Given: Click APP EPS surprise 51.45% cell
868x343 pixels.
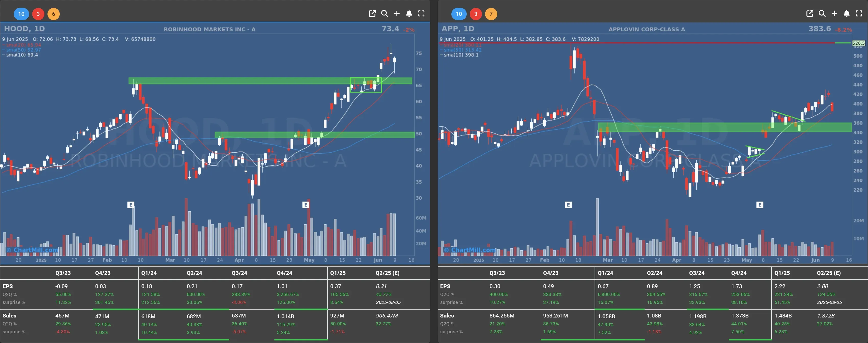Looking at the screenshot, I should [x=782, y=302].
